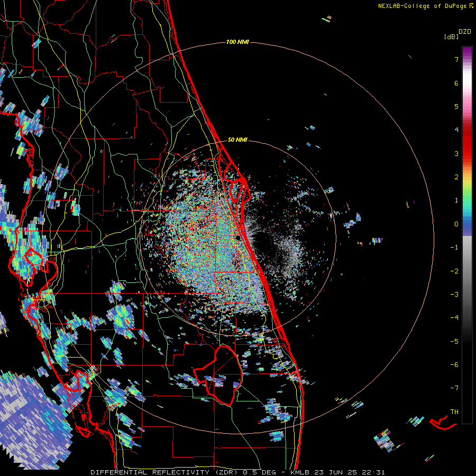Image resolution: width=476 pixels, height=476 pixels.
Task: Click the -7 value on the color scale
Action: pos(454,388)
